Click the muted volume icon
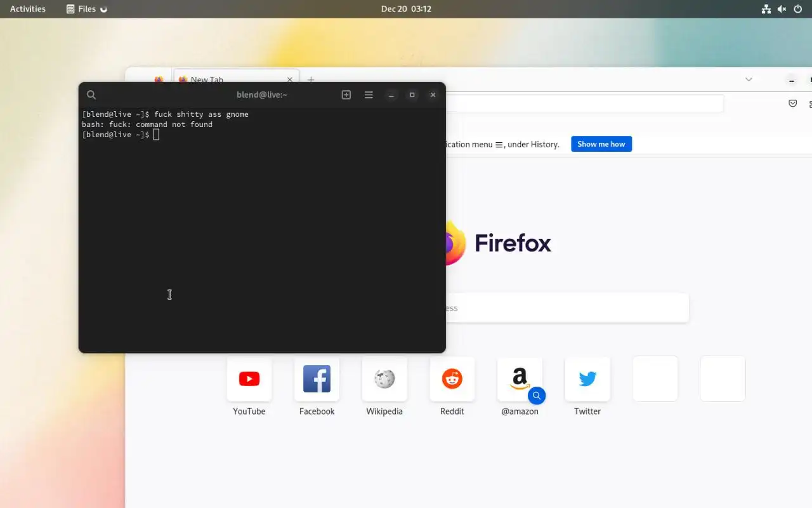The width and height of the screenshot is (812, 508). (782, 9)
